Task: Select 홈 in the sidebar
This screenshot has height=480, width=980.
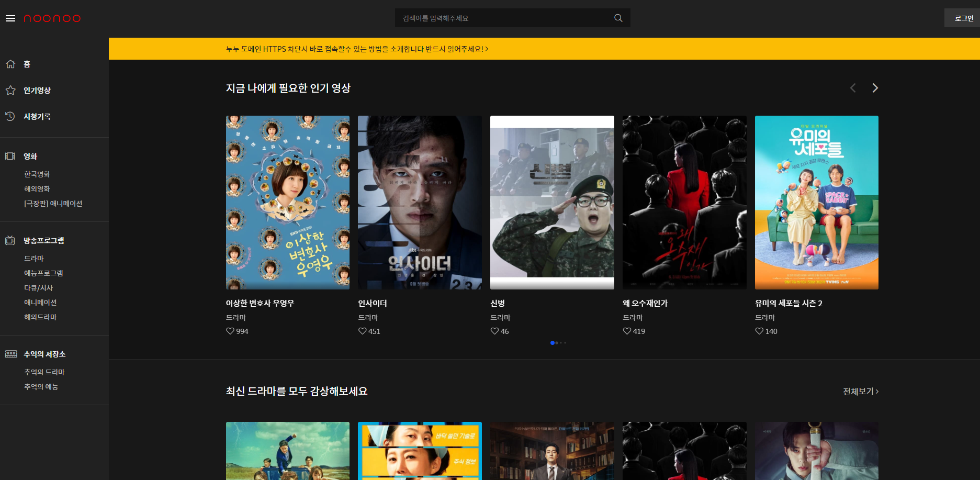Action: [x=27, y=64]
